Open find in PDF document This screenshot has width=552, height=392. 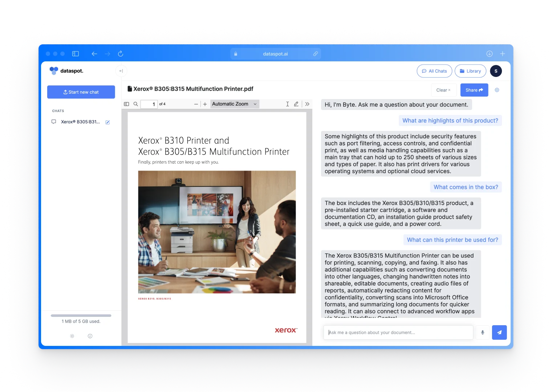[136, 104]
